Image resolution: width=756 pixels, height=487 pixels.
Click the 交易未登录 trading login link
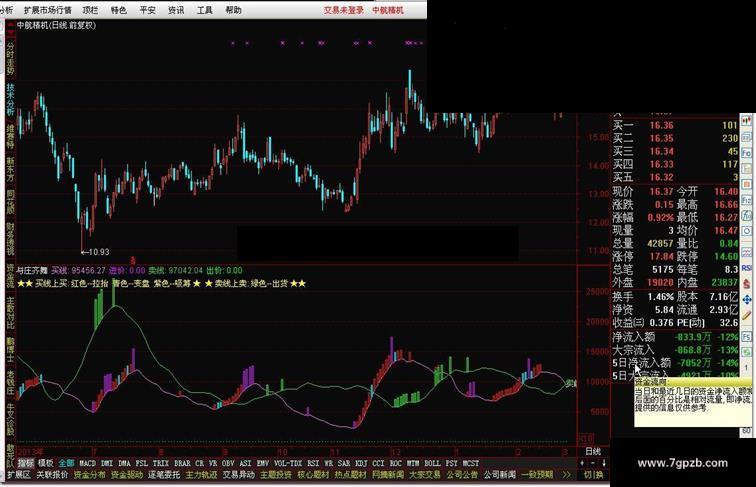pyautogui.click(x=343, y=10)
